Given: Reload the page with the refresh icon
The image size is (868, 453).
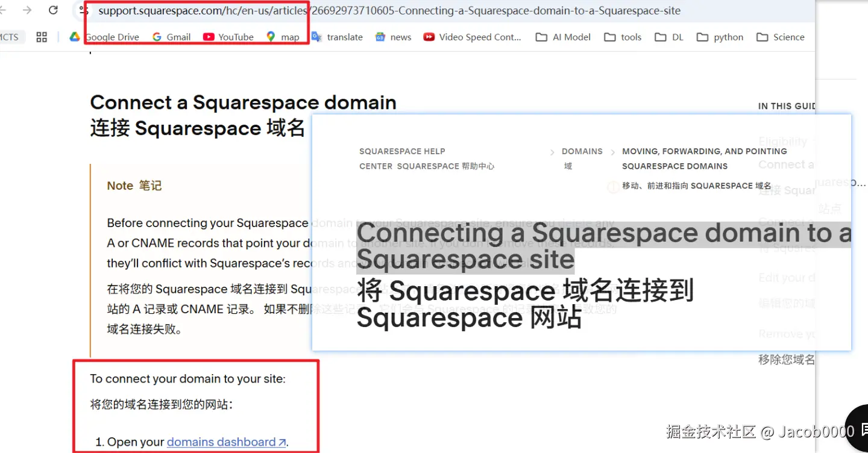Looking at the screenshot, I should pos(53,10).
